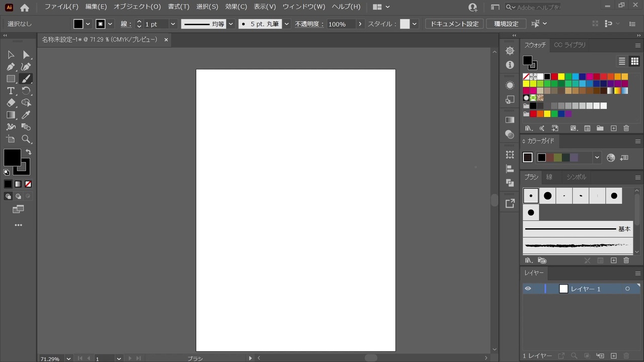
Task: Set color mode to None in the toolbar
Action: click(x=28, y=184)
